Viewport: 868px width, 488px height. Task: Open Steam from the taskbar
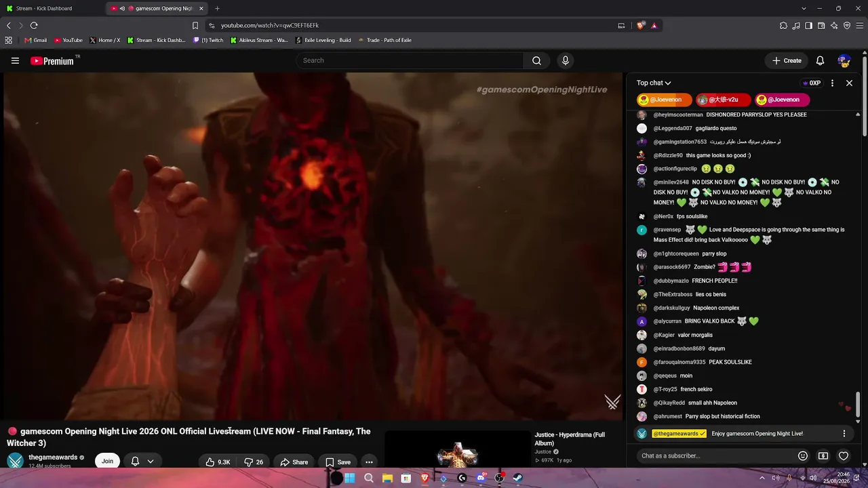click(517, 478)
